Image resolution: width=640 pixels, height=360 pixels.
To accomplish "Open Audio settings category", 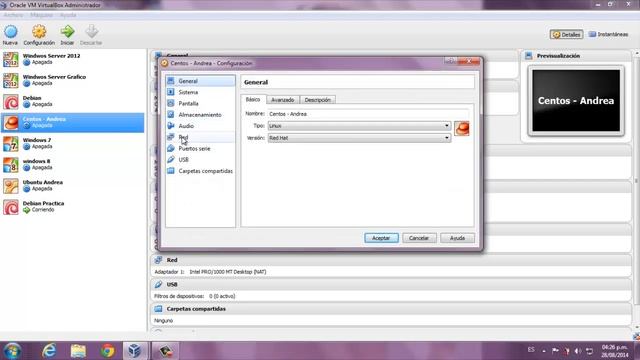I will click(200, 126).
